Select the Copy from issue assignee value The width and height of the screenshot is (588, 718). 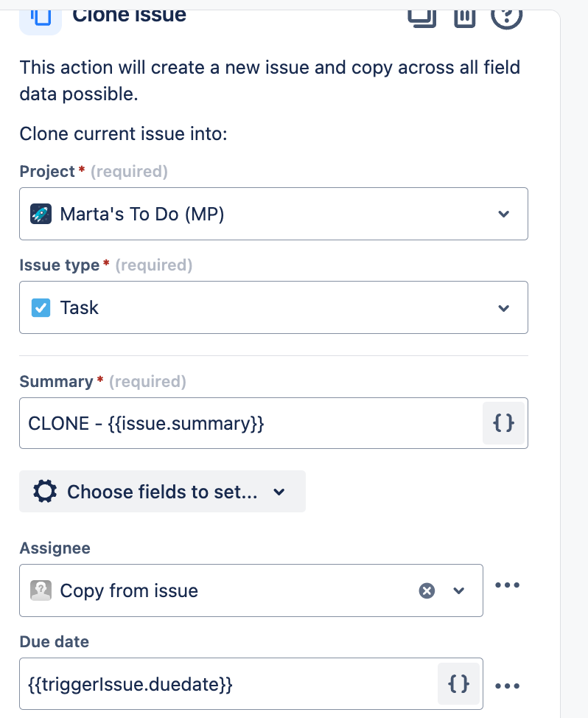tap(129, 590)
